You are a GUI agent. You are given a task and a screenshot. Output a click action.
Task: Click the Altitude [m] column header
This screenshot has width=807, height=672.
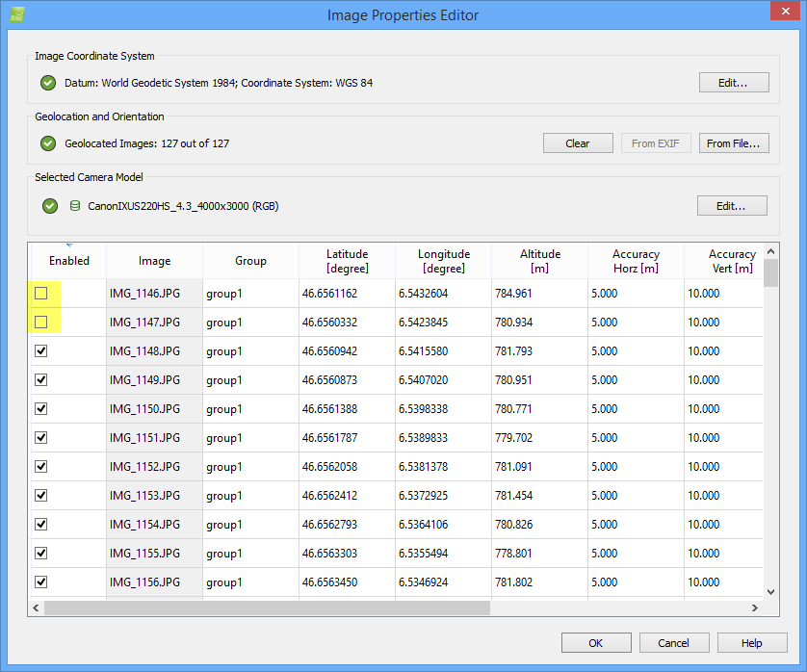[539, 261]
